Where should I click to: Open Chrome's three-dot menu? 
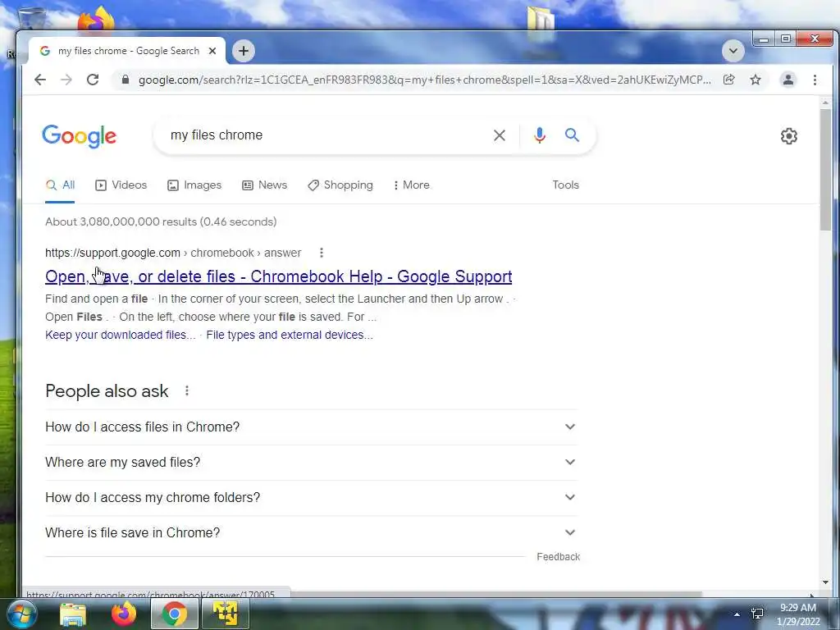(815, 80)
